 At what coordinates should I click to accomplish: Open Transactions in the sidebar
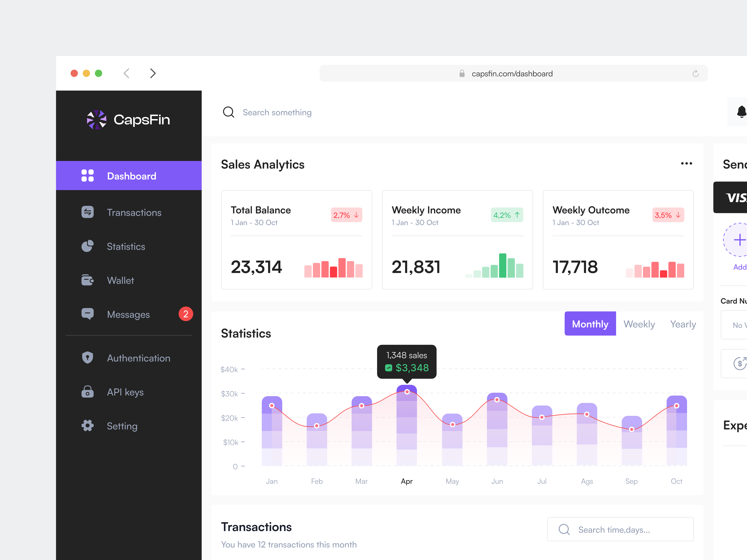[x=129, y=212]
